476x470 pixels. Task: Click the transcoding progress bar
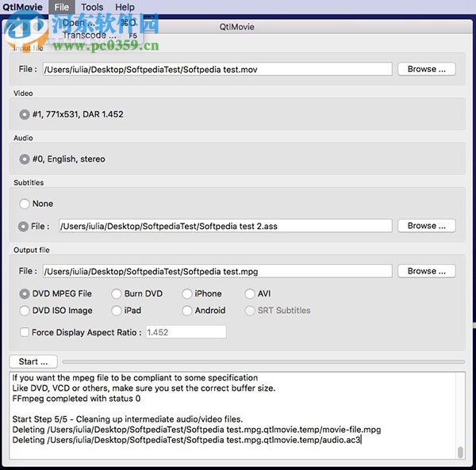click(x=263, y=361)
